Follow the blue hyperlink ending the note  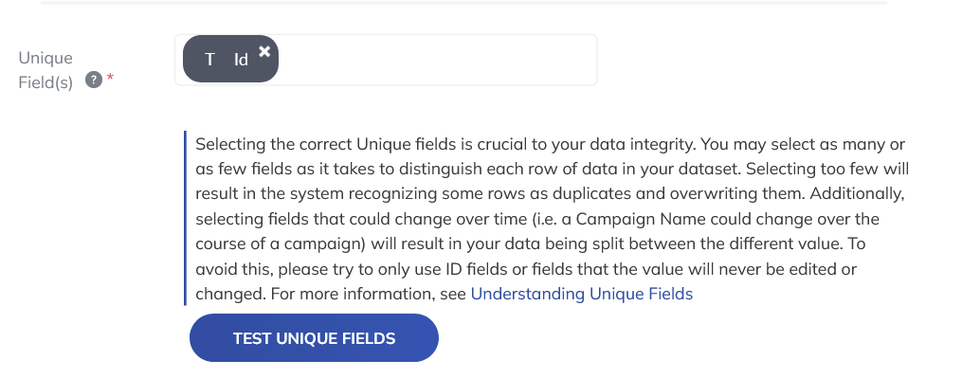coord(581,294)
